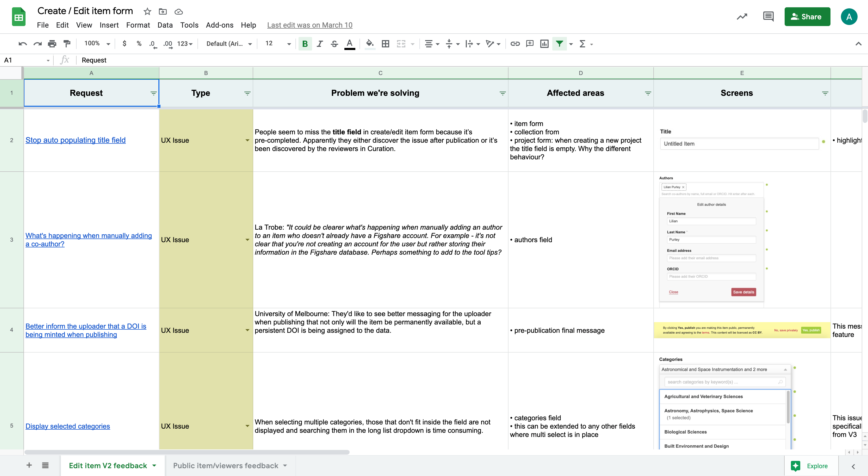This screenshot has height=476, width=868.
Task: Click the Redo icon
Action: point(38,44)
